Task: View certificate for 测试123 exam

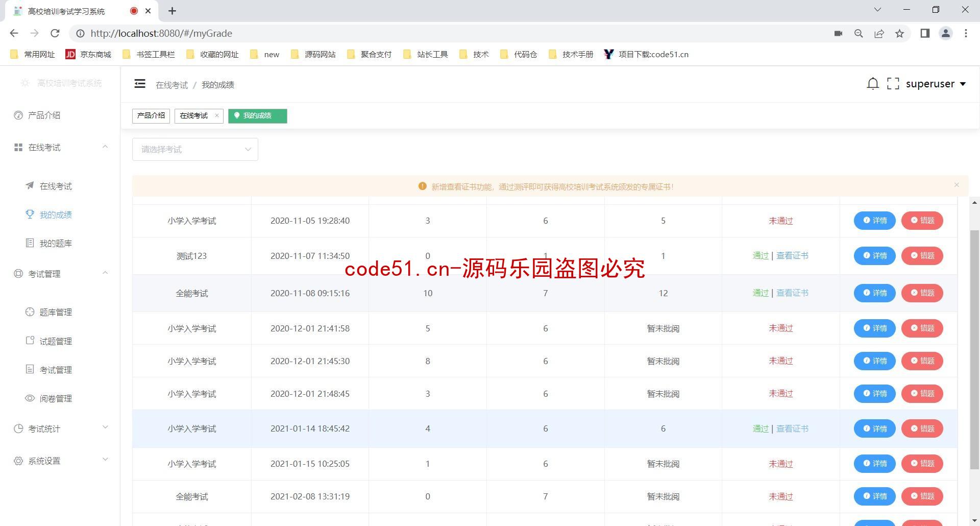Action: point(792,256)
